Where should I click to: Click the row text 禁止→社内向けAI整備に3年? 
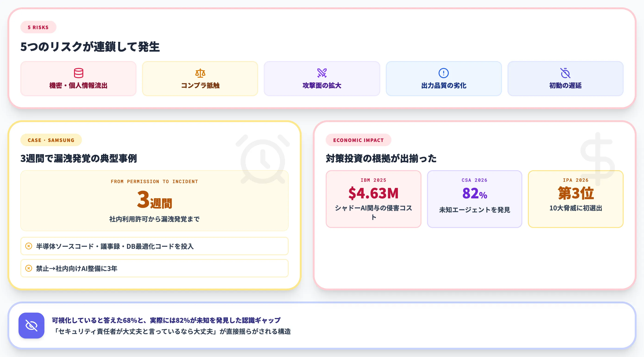click(77, 269)
